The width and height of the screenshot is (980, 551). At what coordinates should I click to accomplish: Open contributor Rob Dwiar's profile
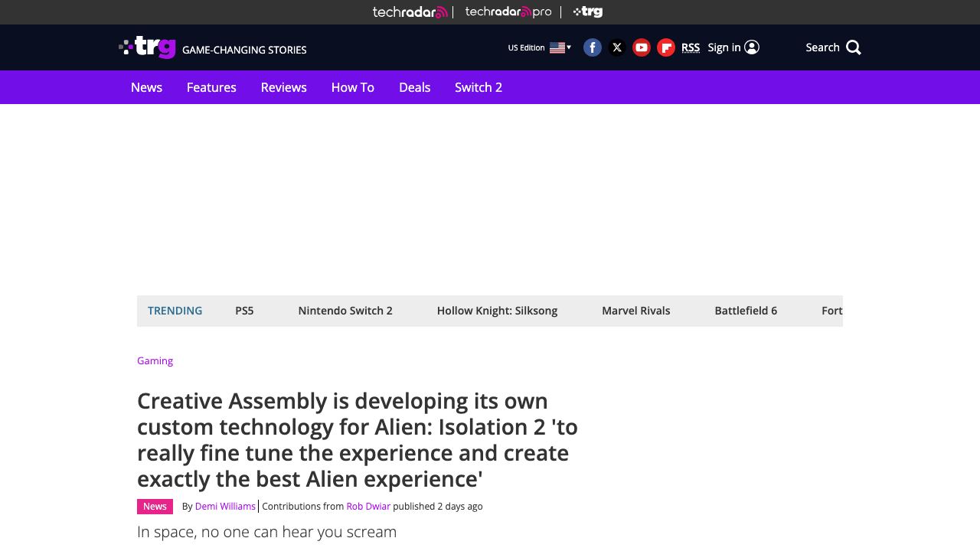click(x=368, y=507)
